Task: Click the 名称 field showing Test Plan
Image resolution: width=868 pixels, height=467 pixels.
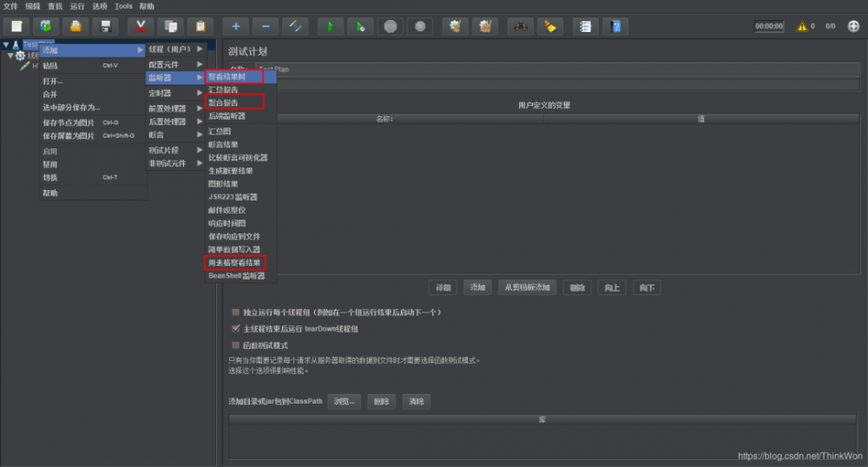Action: (557, 69)
